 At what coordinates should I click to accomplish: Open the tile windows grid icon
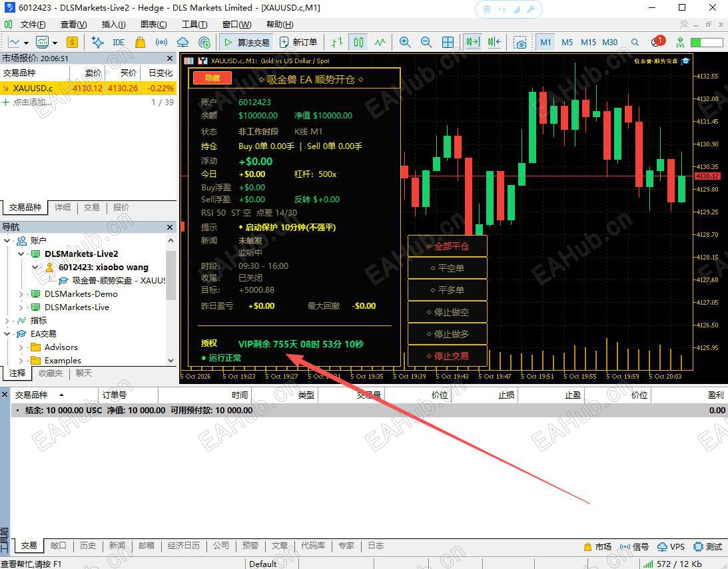pyautogui.click(x=448, y=43)
